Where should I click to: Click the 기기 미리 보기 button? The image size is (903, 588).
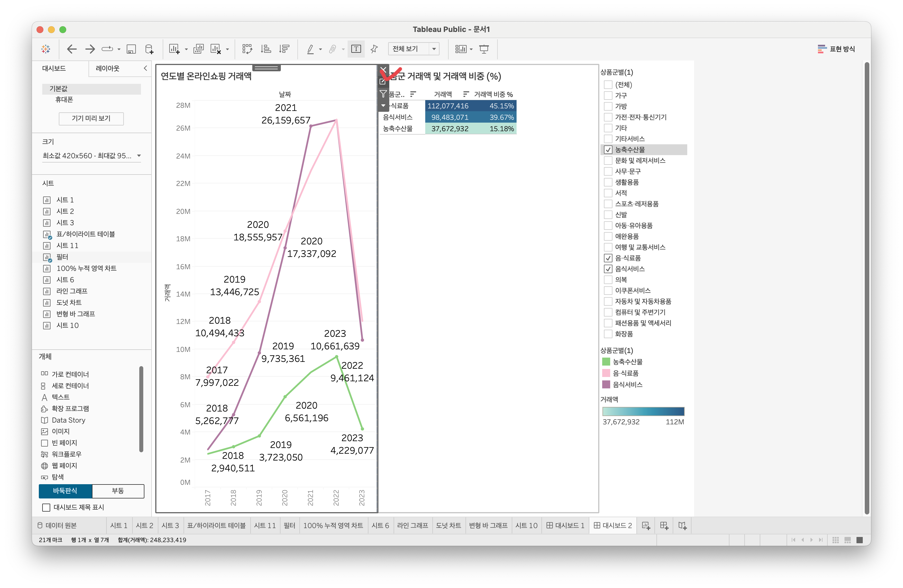click(91, 118)
